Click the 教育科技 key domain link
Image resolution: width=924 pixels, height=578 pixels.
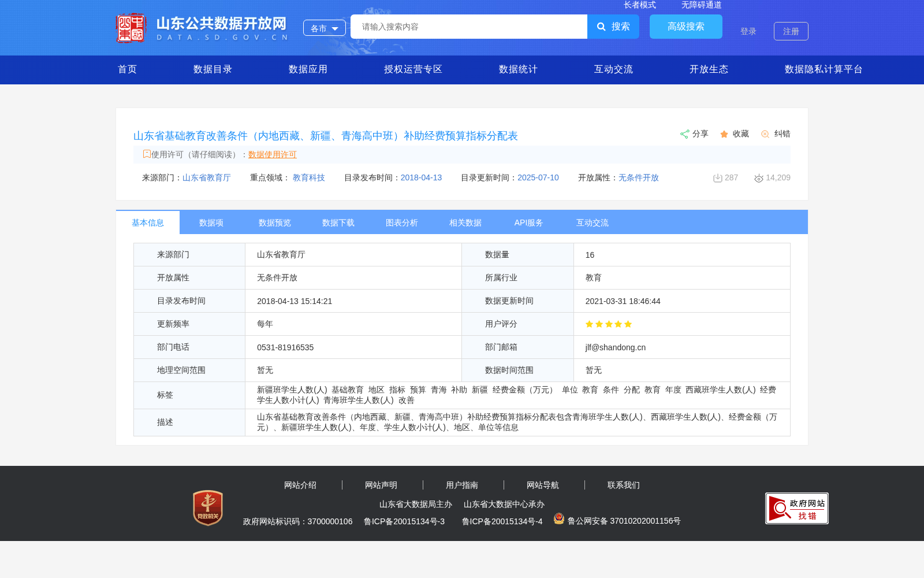click(309, 177)
